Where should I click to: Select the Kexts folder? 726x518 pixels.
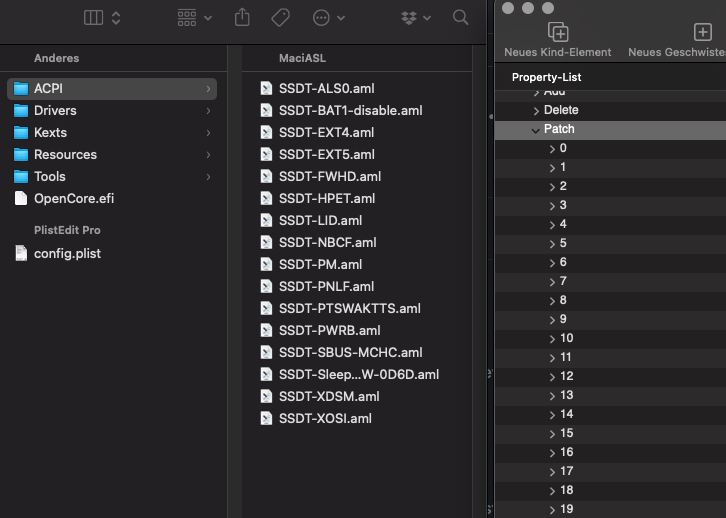112,132
